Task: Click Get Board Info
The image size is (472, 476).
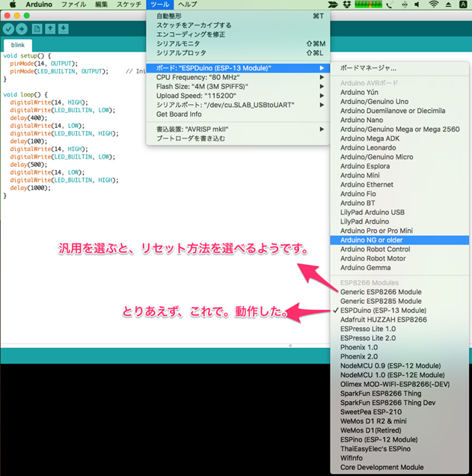Action: [179, 114]
